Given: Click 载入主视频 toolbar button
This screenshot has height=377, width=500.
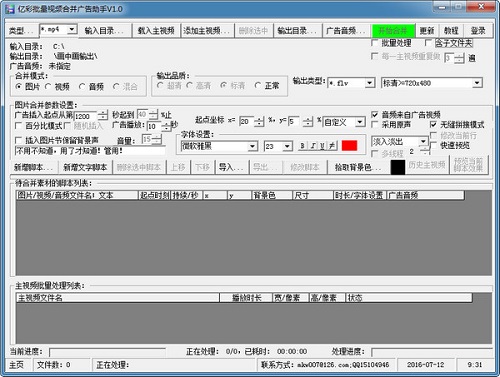Looking at the screenshot, I should click(x=156, y=31).
